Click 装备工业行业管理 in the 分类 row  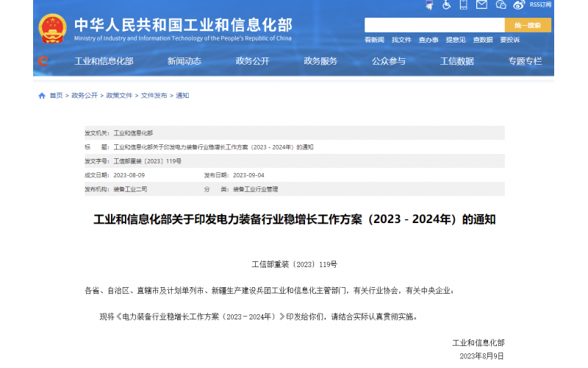(255, 189)
